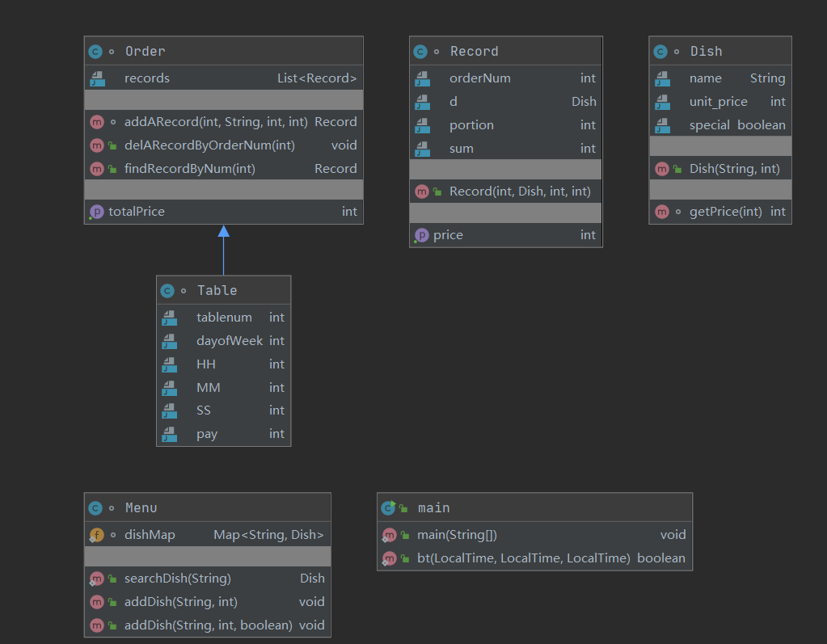
Task: Click the method icon of addARecord
Action: pyautogui.click(x=96, y=122)
